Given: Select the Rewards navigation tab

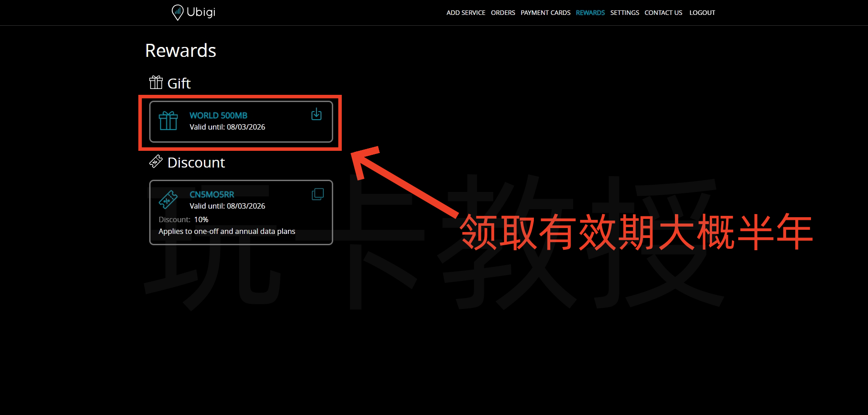Looking at the screenshot, I should click(x=590, y=13).
